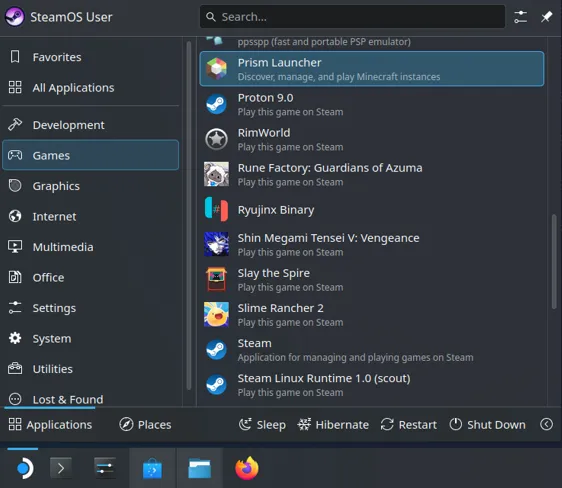The image size is (562, 488).
Task: Launch Firefox from the taskbar
Action: [x=247, y=468]
